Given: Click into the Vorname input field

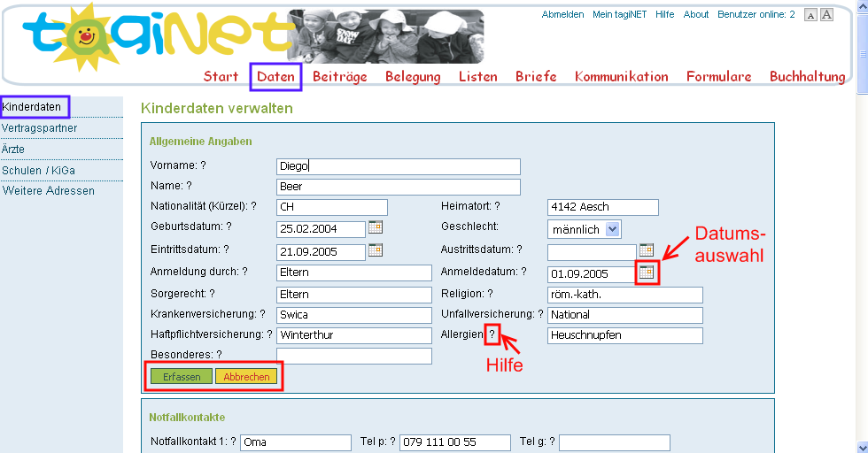Looking at the screenshot, I should [x=398, y=166].
